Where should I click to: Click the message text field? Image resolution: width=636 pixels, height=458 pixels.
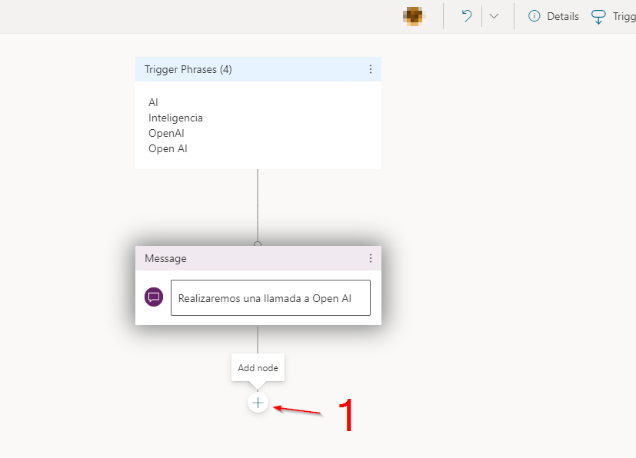tap(270, 298)
